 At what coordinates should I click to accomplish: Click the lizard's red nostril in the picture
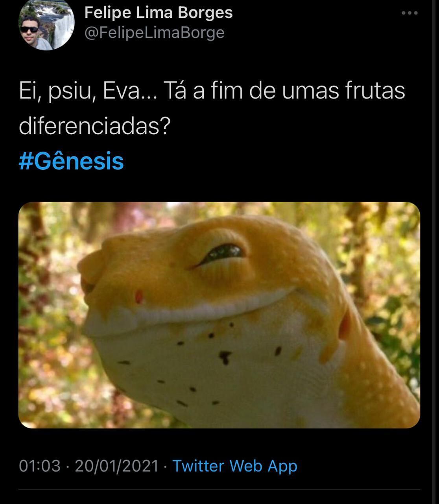click(139, 297)
